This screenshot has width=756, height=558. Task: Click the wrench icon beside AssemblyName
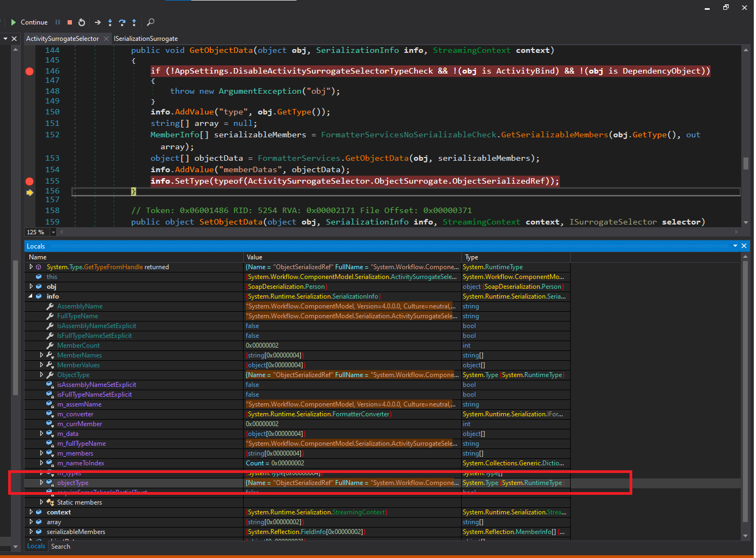[50, 306]
